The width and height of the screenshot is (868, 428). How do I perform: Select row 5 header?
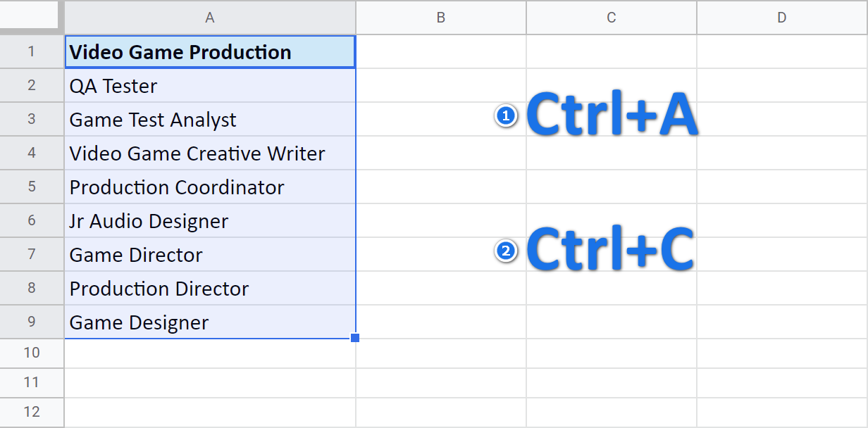click(31, 187)
